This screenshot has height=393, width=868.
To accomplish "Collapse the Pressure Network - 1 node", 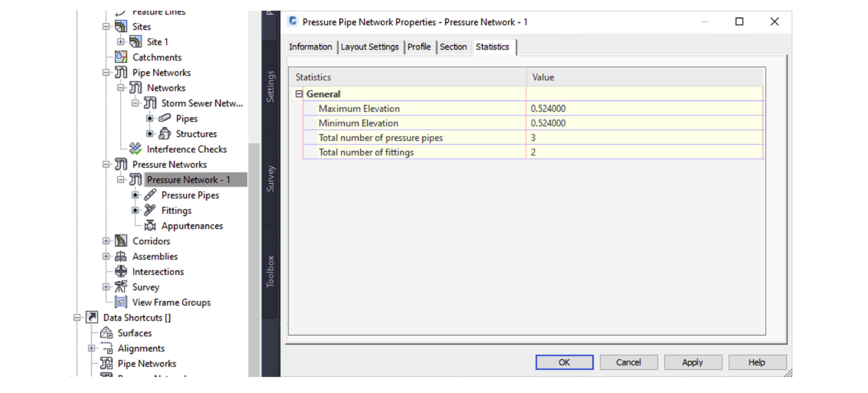I will click(x=120, y=179).
